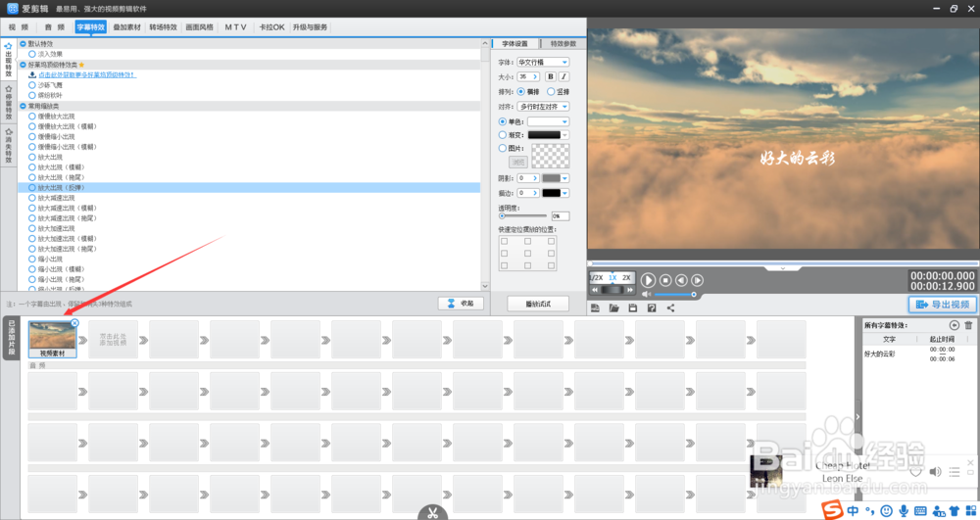Like the song with the heart icon in the music player
The width and height of the screenshot is (980, 520).
(x=916, y=472)
